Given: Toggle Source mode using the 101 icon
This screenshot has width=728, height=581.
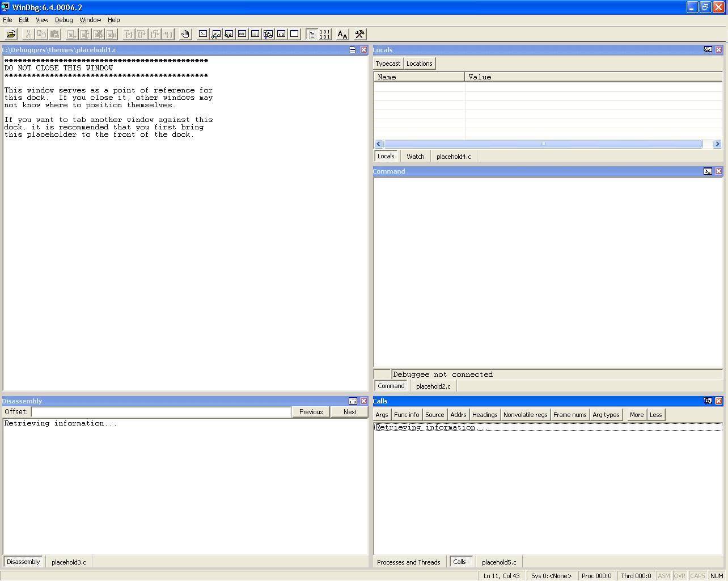Looking at the screenshot, I should click(x=324, y=34).
